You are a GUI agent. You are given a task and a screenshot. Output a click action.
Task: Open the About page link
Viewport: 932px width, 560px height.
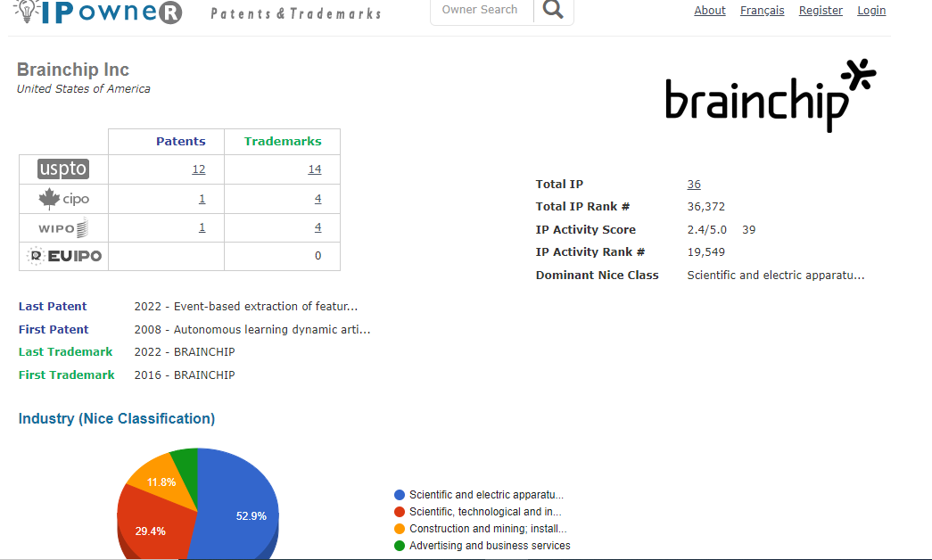coord(710,10)
